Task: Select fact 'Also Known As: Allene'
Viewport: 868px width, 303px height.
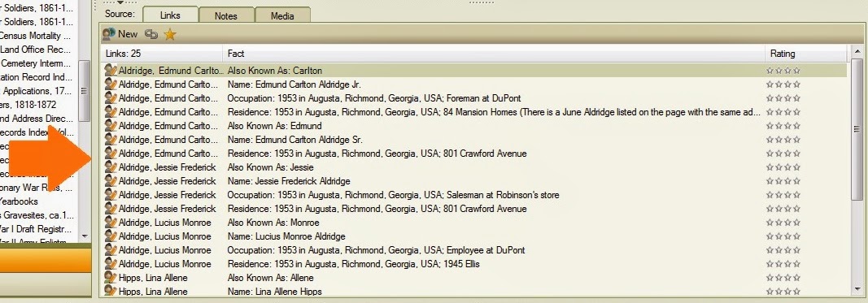Action: [x=271, y=278]
